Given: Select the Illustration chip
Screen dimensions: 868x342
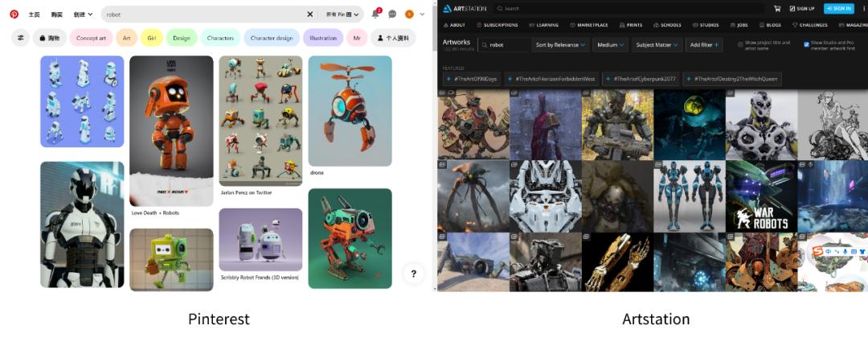Looking at the screenshot, I should [323, 38].
